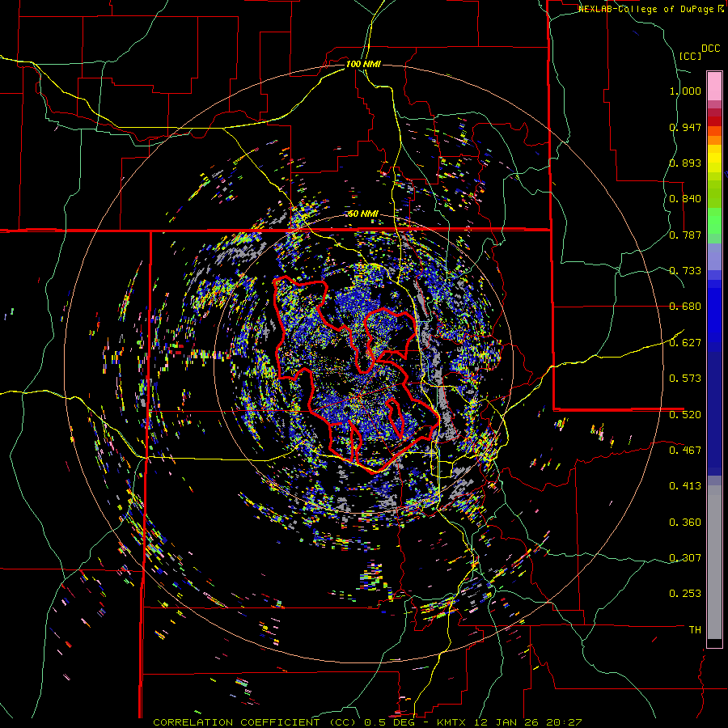Click the 0.627 scale value
This screenshot has height=728, width=728.
pyautogui.click(x=685, y=343)
